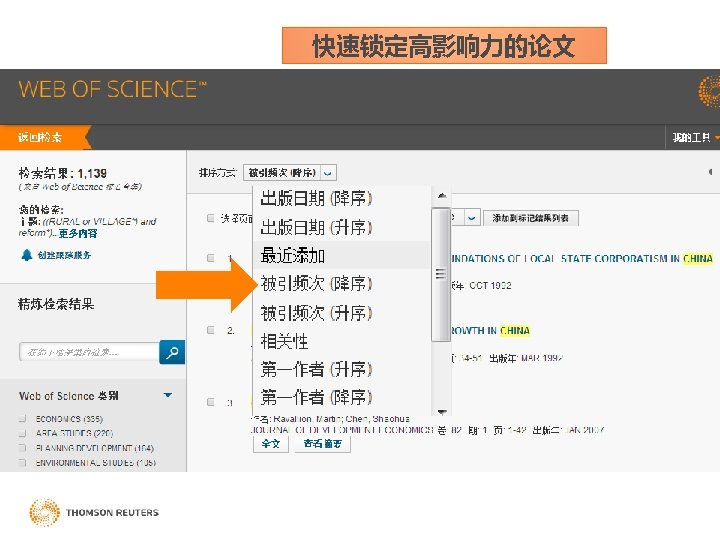Click the sort list scrollbar thumb
720x540 pixels.
pyautogui.click(x=441, y=275)
